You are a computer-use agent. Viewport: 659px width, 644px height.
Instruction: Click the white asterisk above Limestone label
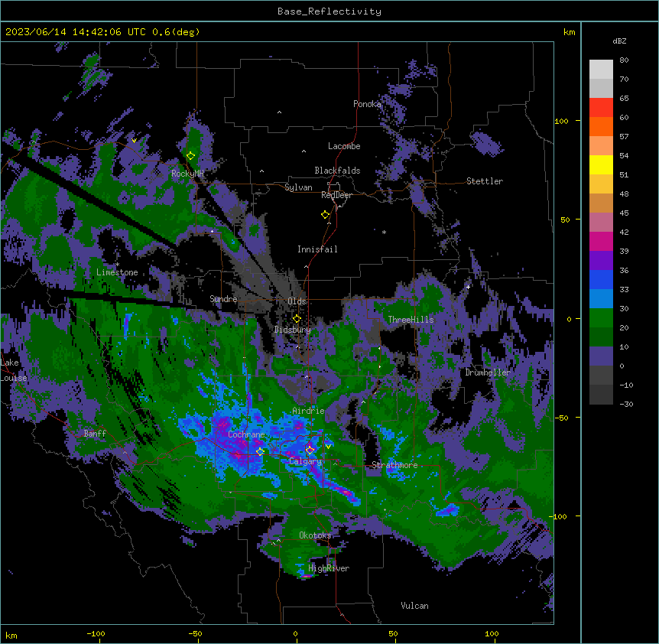tap(117, 265)
